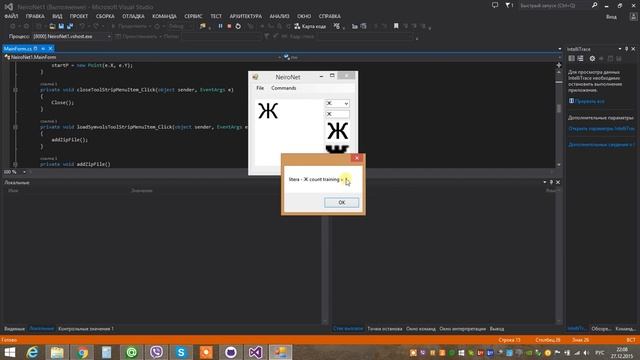
Task: Open Commands menu in NeiroNet window
Action: pos(284,88)
